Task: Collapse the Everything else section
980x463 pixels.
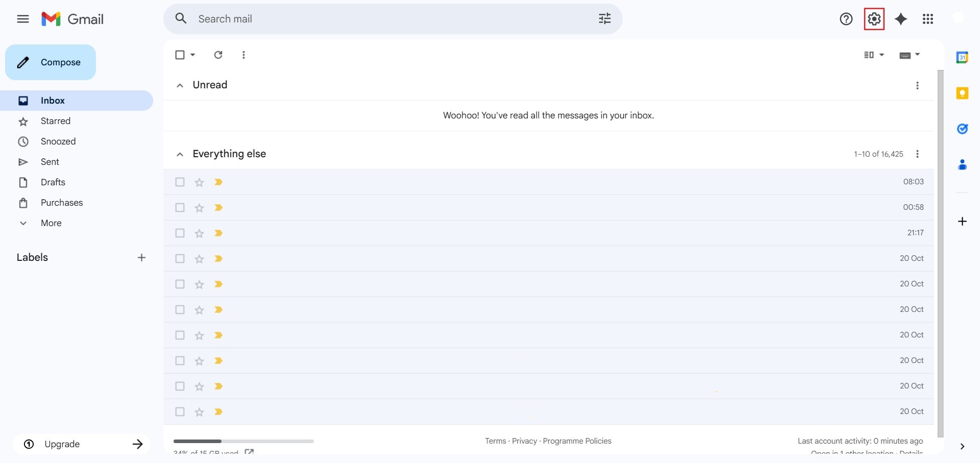Action: tap(180, 154)
